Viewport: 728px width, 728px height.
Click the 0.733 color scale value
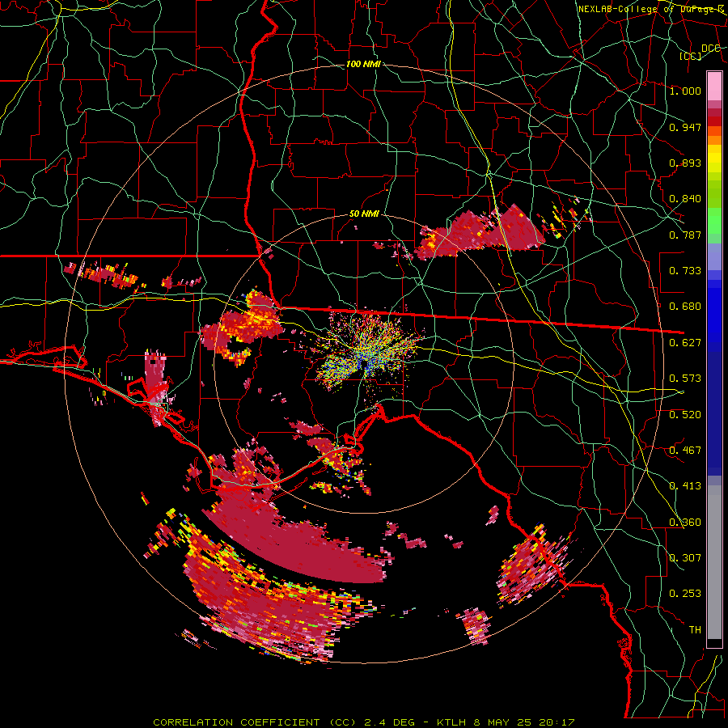[685, 271]
